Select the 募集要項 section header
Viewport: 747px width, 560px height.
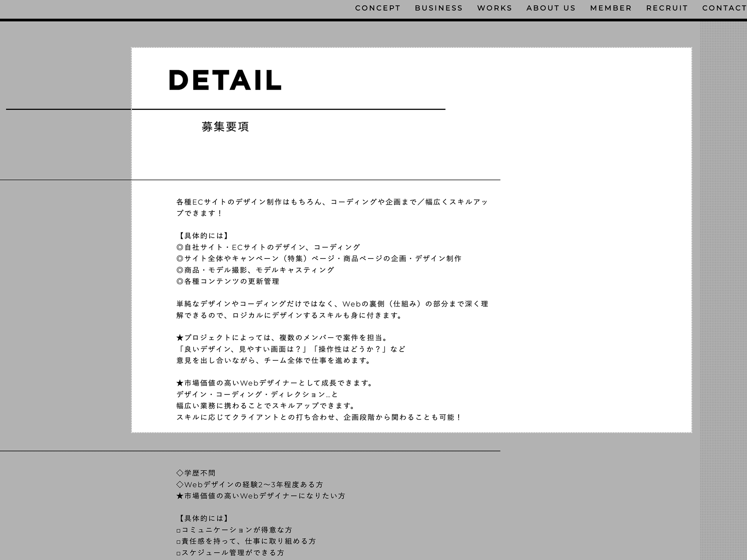pyautogui.click(x=226, y=125)
